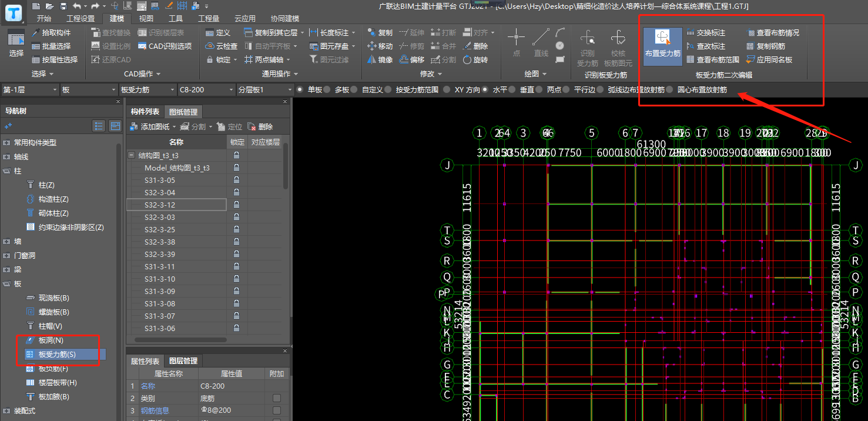Click the Save icon in quick access toolbar

point(63,6)
